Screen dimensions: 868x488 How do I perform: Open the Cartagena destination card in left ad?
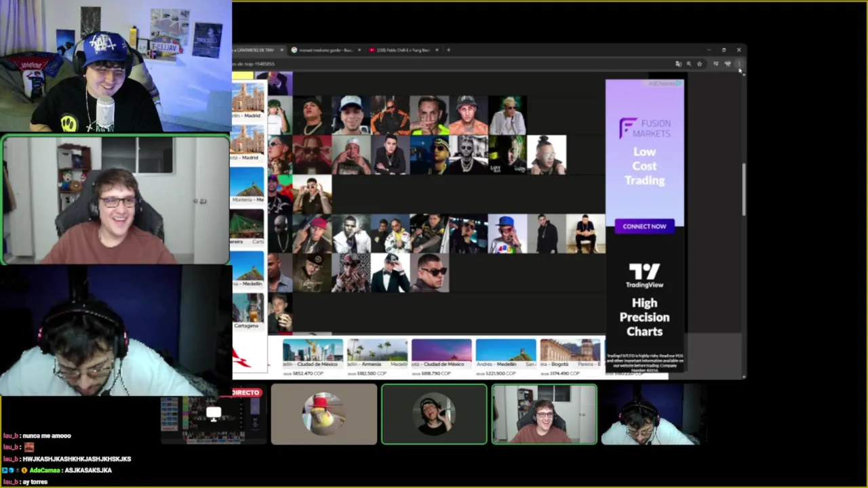[248, 311]
